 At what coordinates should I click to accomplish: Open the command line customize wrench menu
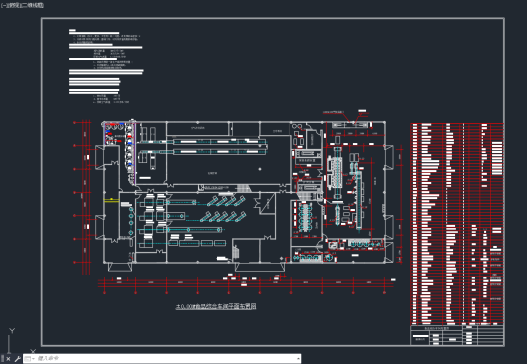click(x=18, y=359)
